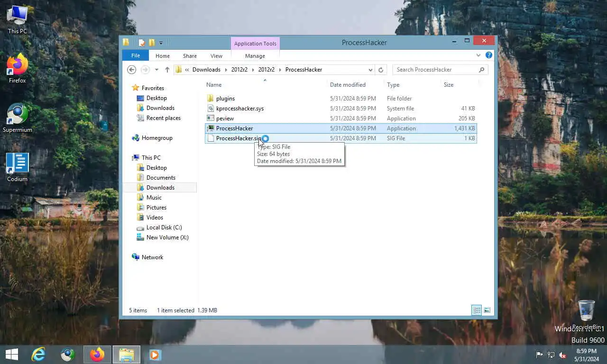The image size is (607, 364).
Task: Open the View ribbon tab
Action: (216, 56)
